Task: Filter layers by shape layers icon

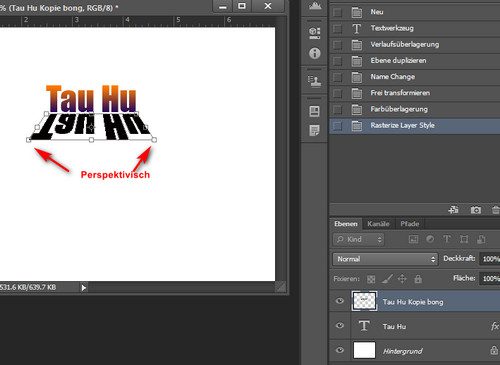Action: tap(464, 239)
